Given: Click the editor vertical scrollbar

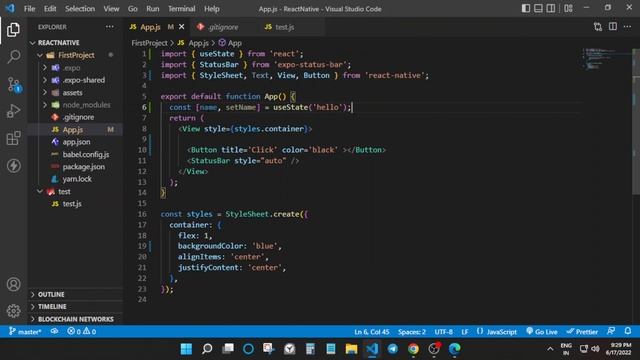Looking at the screenshot, I should (x=636, y=122).
